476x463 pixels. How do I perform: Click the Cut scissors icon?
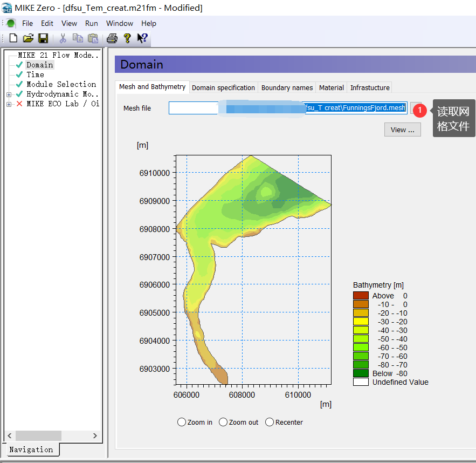coord(63,38)
